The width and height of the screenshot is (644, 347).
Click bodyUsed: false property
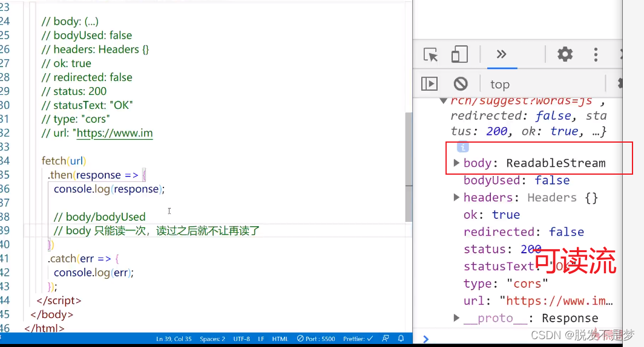coord(516,181)
